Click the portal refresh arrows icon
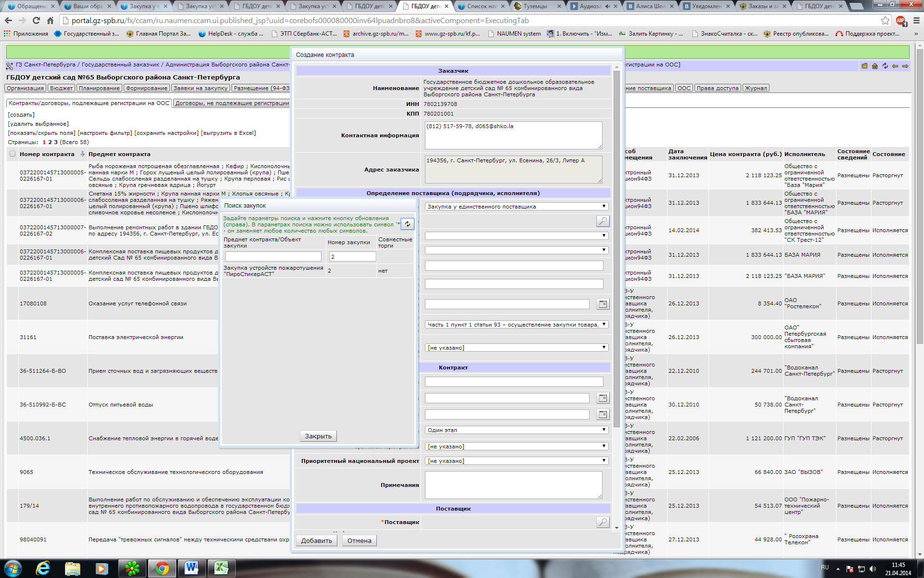Image resolution: width=924 pixels, height=578 pixels. (885, 66)
